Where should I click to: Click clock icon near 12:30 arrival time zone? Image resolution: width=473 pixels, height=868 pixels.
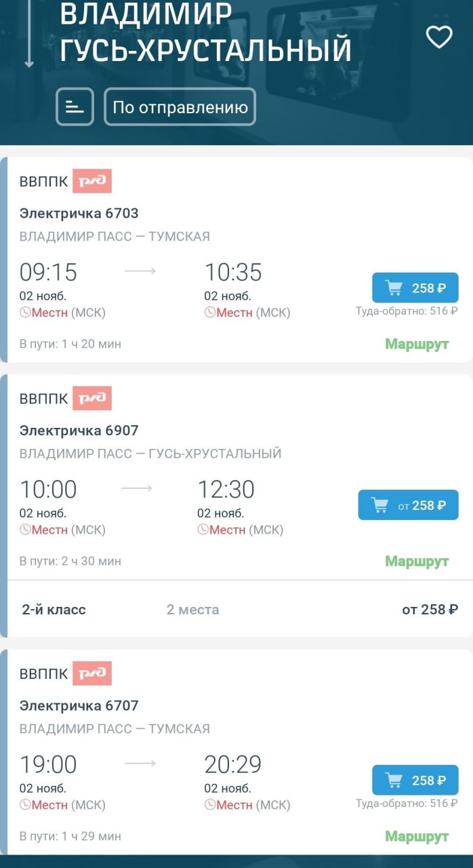coord(203,530)
